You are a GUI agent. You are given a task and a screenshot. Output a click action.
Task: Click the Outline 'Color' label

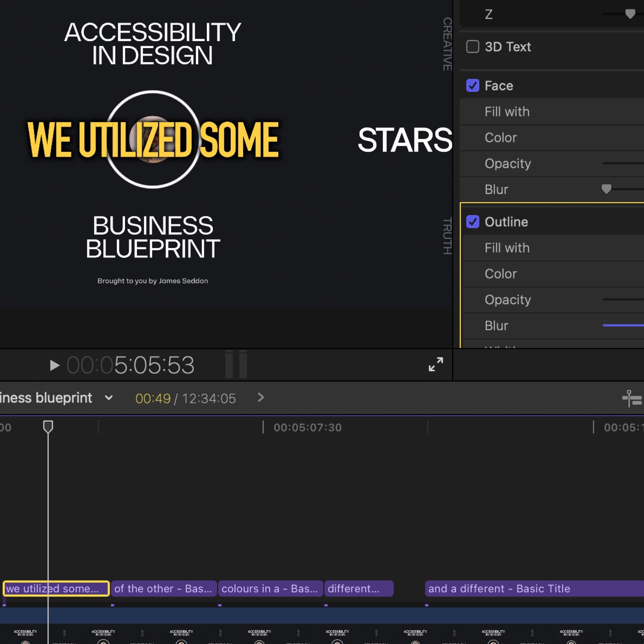click(501, 274)
